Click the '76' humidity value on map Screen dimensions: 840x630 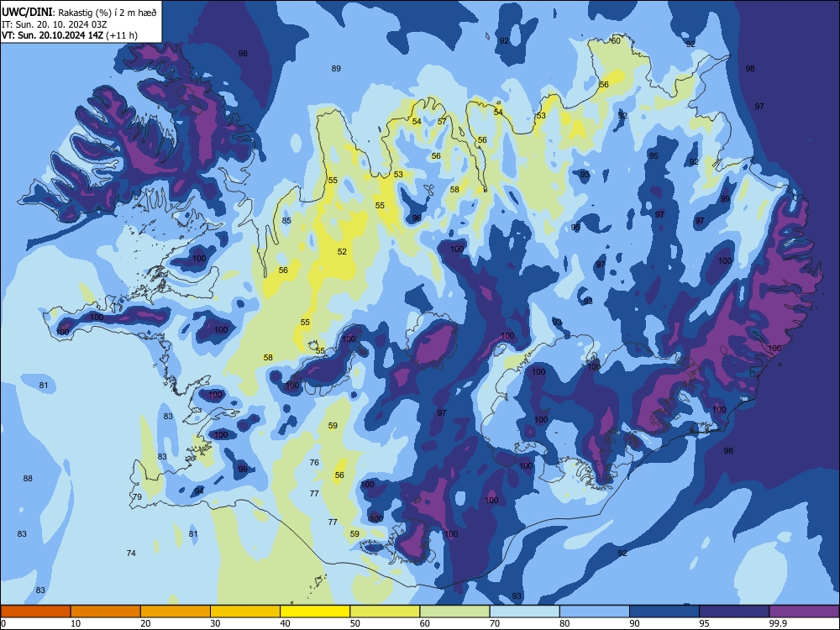(x=314, y=462)
